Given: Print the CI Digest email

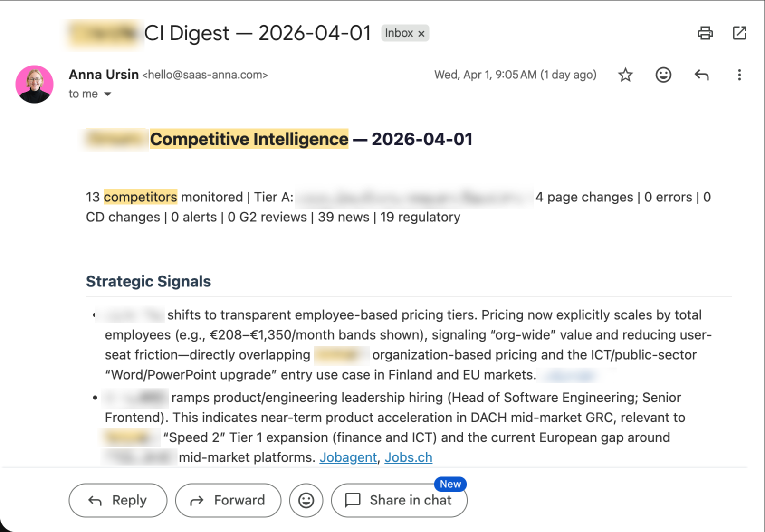Looking at the screenshot, I should [x=705, y=33].
